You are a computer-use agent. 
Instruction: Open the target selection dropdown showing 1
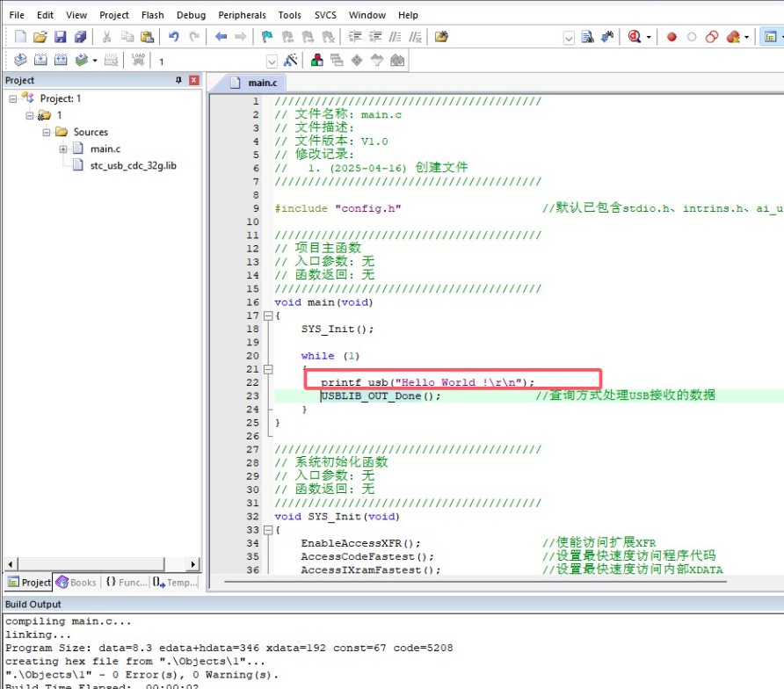point(272,62)
